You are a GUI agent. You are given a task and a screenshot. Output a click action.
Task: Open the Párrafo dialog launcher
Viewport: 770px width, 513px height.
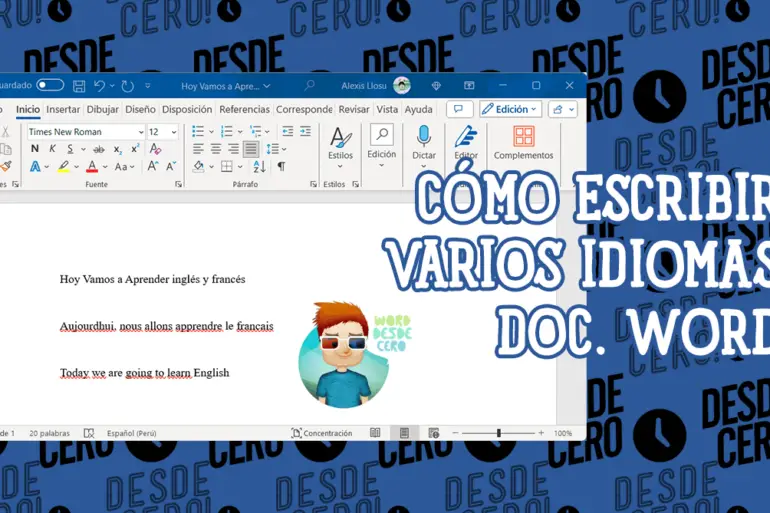[x=313, y=184]
